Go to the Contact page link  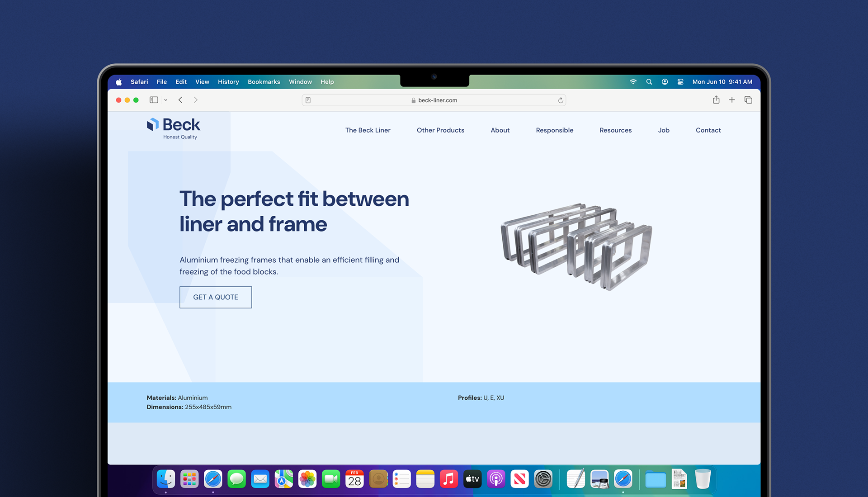click(x=708, y=130)
